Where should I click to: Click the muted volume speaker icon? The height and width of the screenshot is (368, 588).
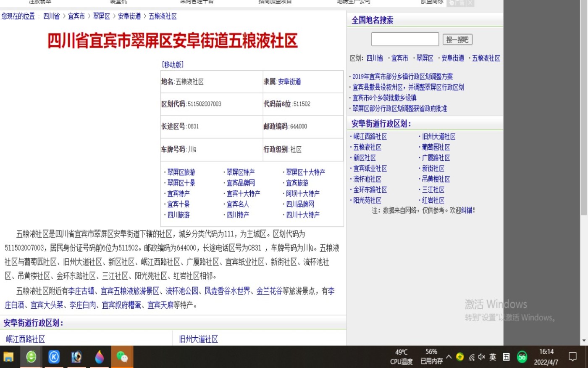point(482,357)
